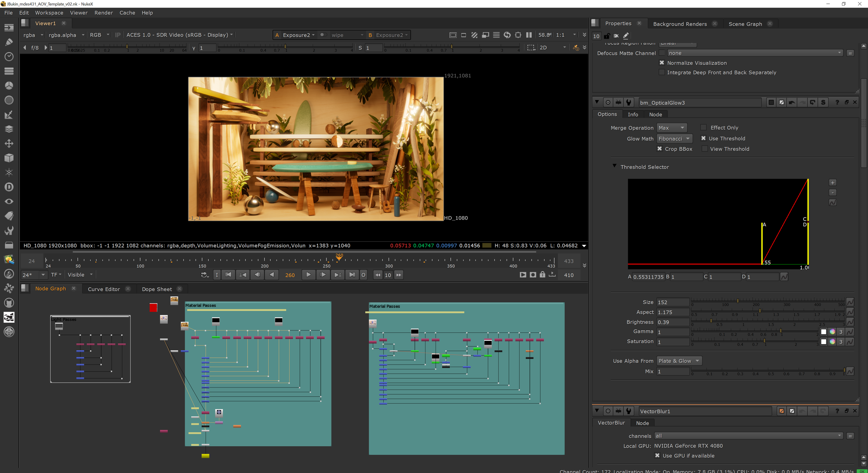The image size is (868, 473).
Task: Open the Draw nodes toolbar icon
Action: (x=9, y=42)
